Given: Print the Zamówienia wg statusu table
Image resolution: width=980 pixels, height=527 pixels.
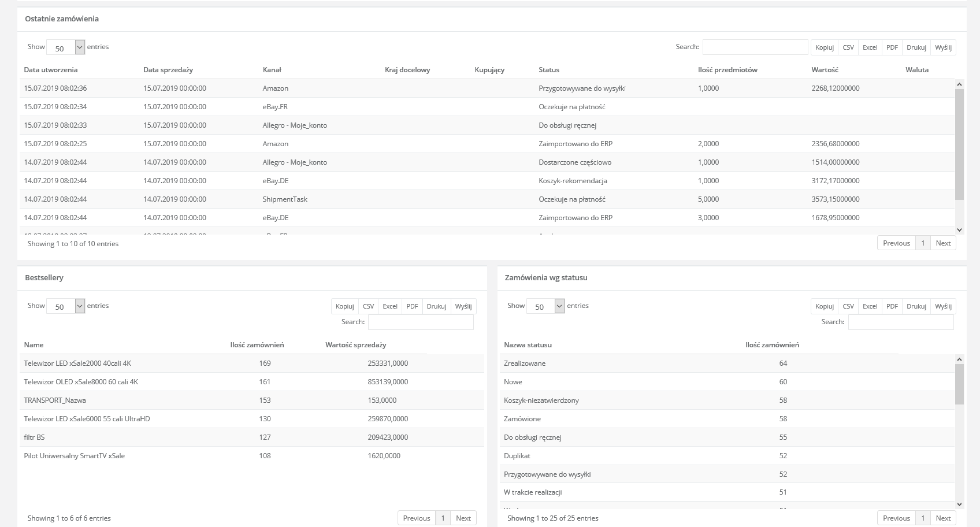Looking at the screenshot, I should tap(916, 306).
